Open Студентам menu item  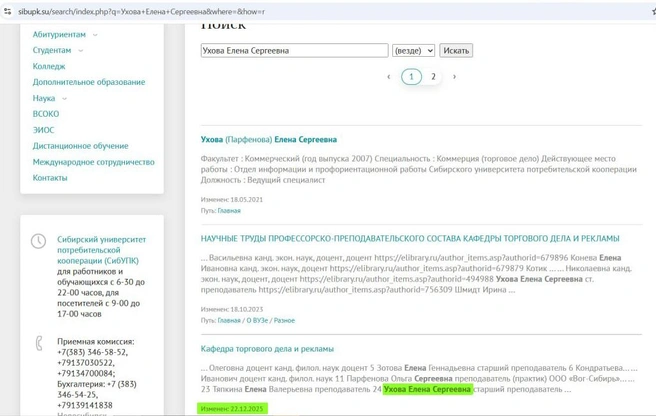[52, 50]
